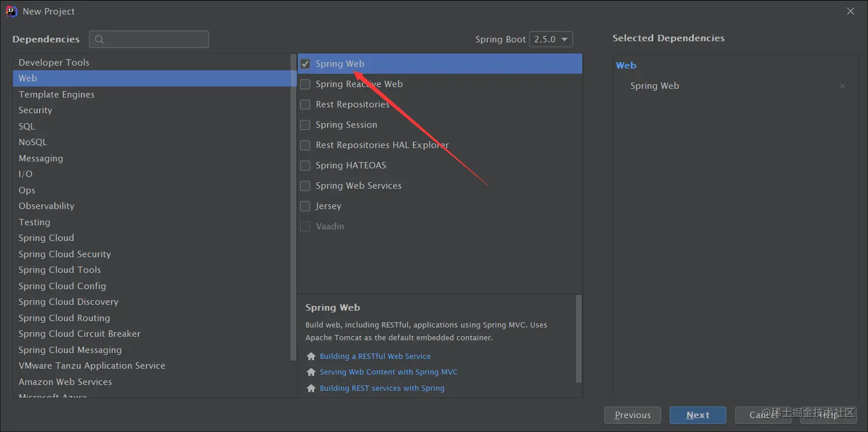Click the Next button
This screenshot has width=868, height=432.
click(698, 415)
